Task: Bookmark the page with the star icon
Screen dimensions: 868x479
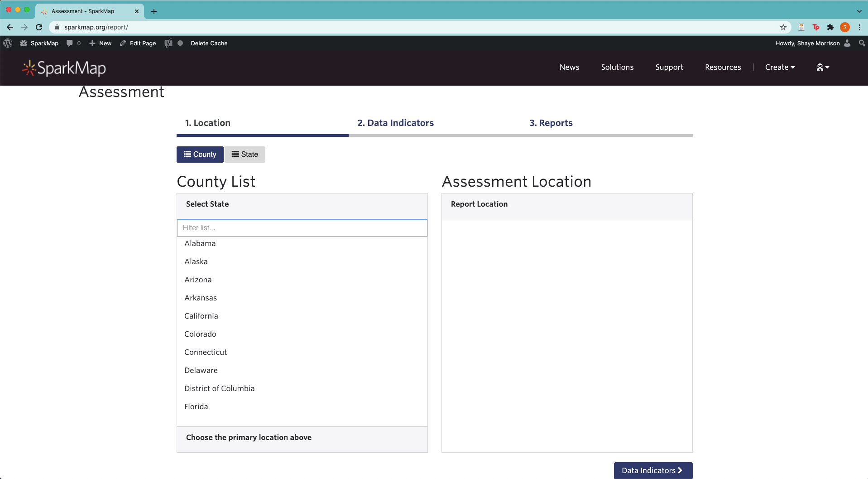Action: (784, 27)
